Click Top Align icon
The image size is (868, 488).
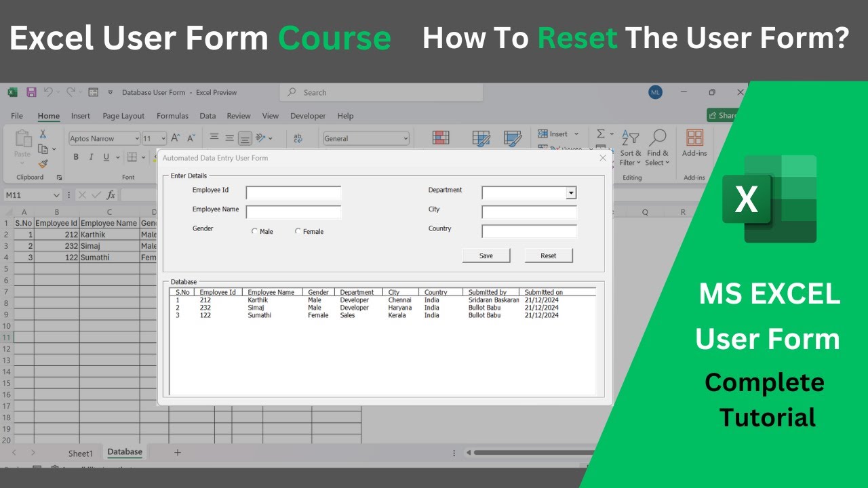tap(214, 138)
